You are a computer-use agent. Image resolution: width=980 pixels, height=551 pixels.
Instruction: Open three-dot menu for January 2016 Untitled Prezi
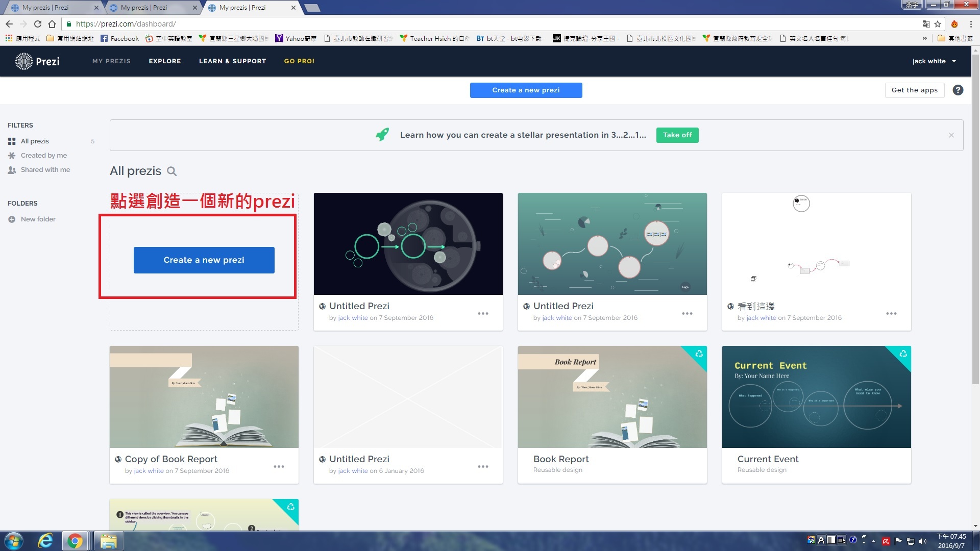pyautogui.click(x=483, y=467)
